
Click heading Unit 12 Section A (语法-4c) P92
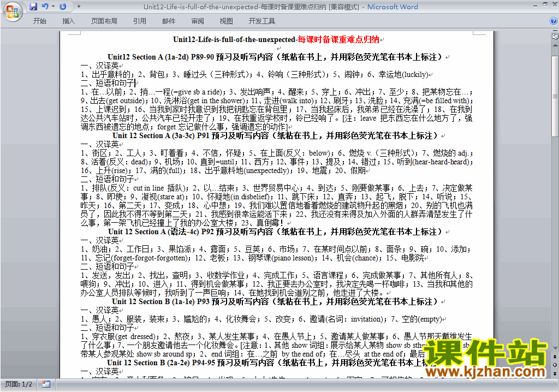(161, 232)
